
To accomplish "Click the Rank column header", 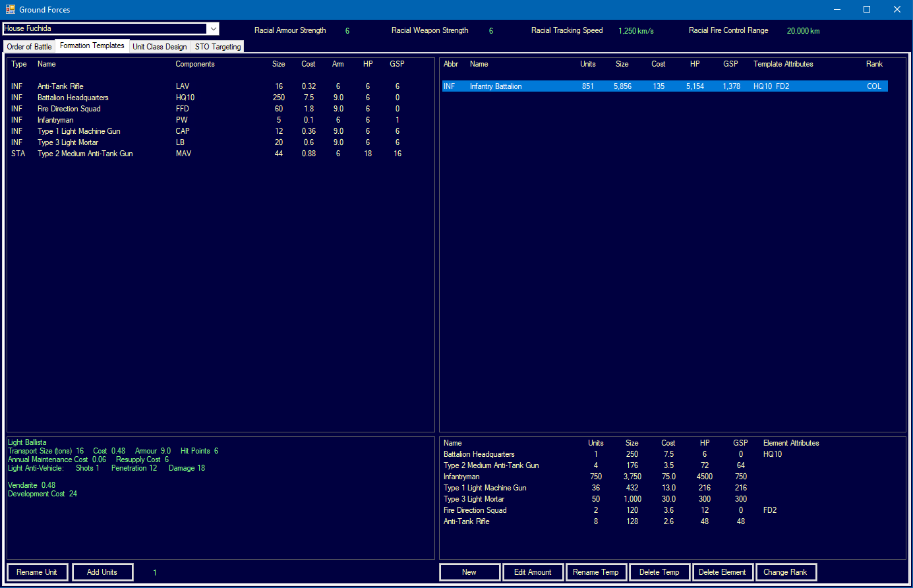I will tap(874, 64).
